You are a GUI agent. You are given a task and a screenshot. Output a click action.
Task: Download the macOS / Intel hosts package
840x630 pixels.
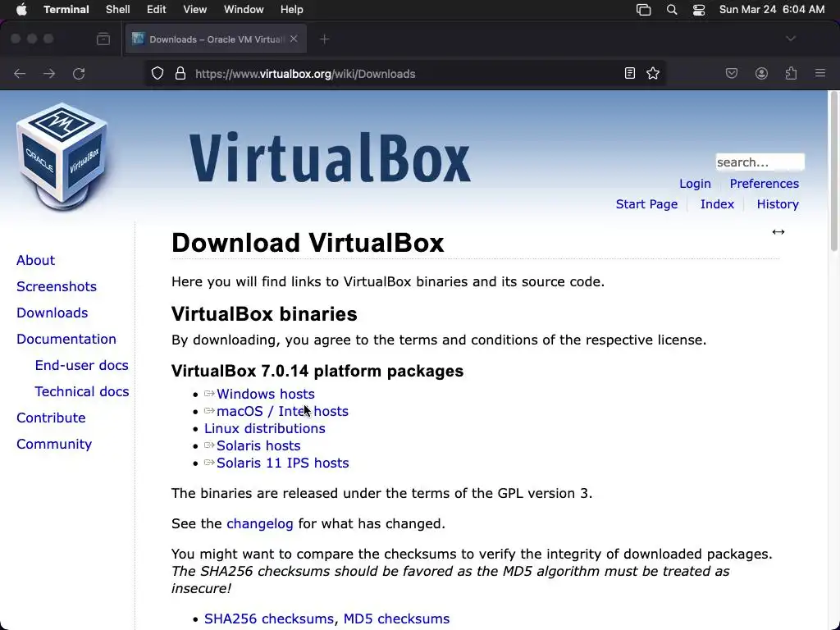pos(282,412)
